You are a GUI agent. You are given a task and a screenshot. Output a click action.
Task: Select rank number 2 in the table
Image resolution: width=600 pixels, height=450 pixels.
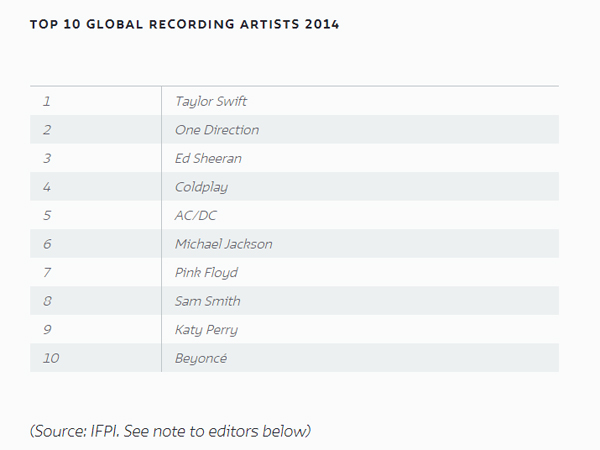tap(47, 130)
